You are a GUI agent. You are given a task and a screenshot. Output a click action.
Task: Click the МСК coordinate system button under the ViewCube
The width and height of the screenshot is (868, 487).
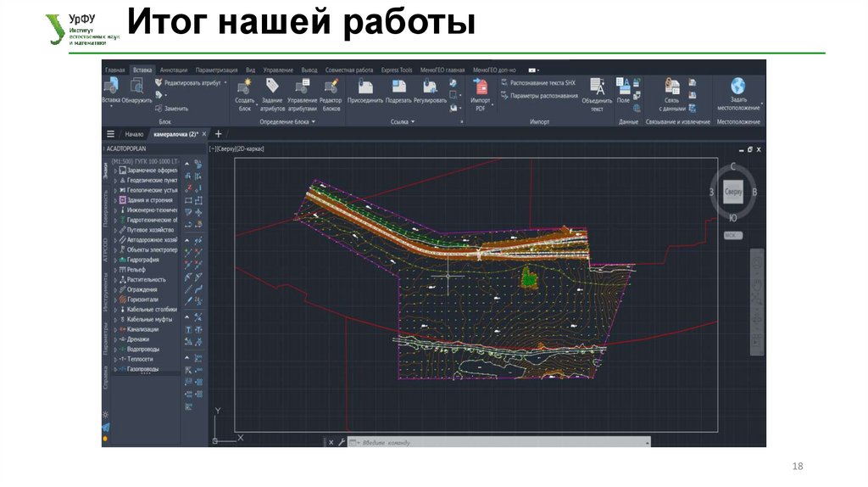coord(732,236)
